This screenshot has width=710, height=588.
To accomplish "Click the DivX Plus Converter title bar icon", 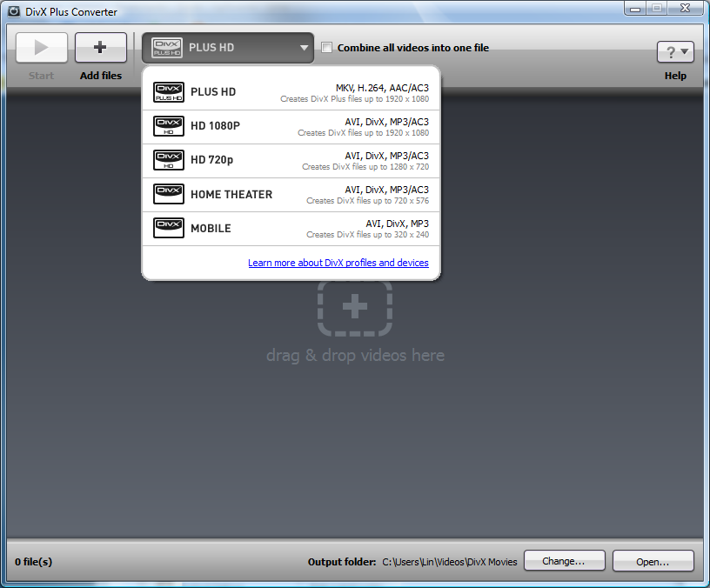I will point(14,11).
